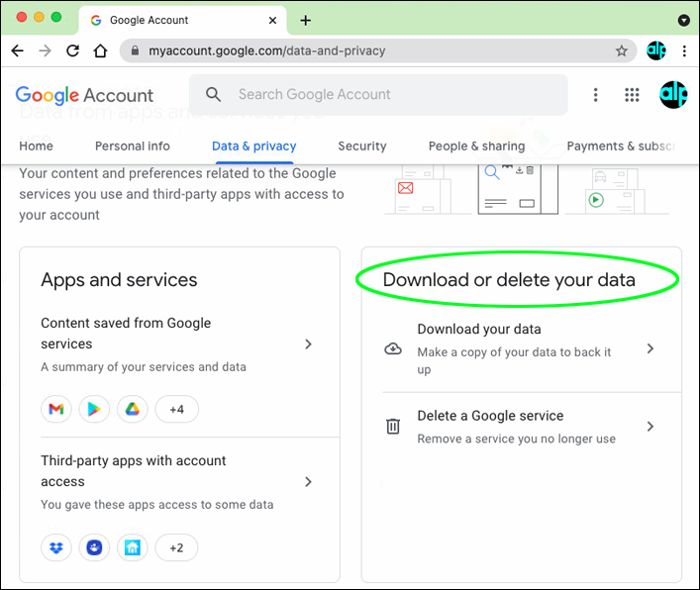
Task: Expand Third-party apps with account access
Action: pos(308,482)
